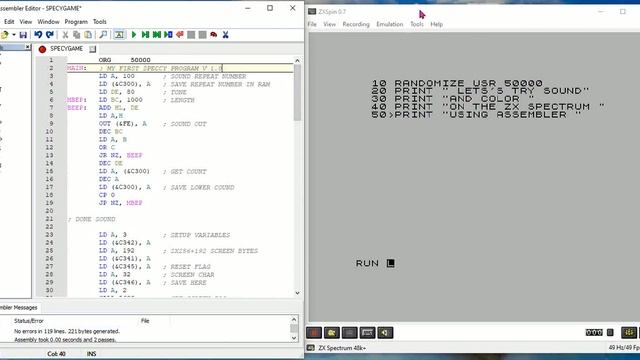
Task: Click line number 13 in gutter
Action: (49, 155)
